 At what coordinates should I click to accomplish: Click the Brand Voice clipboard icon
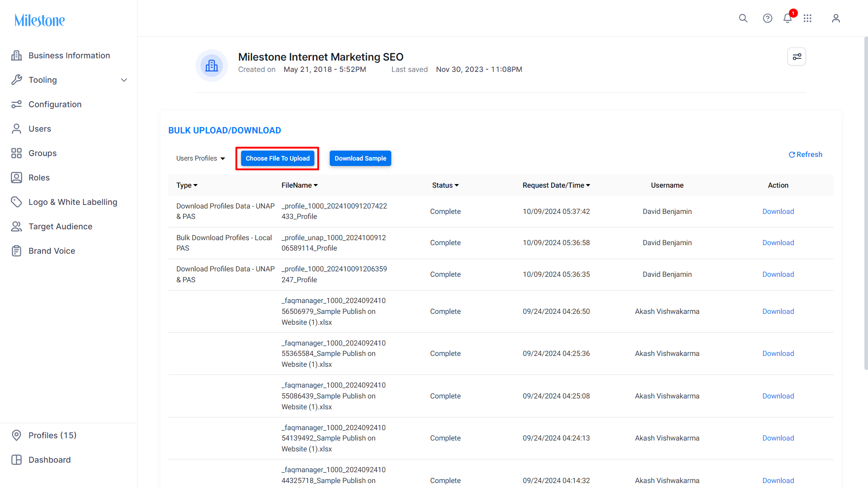[17, 251]
